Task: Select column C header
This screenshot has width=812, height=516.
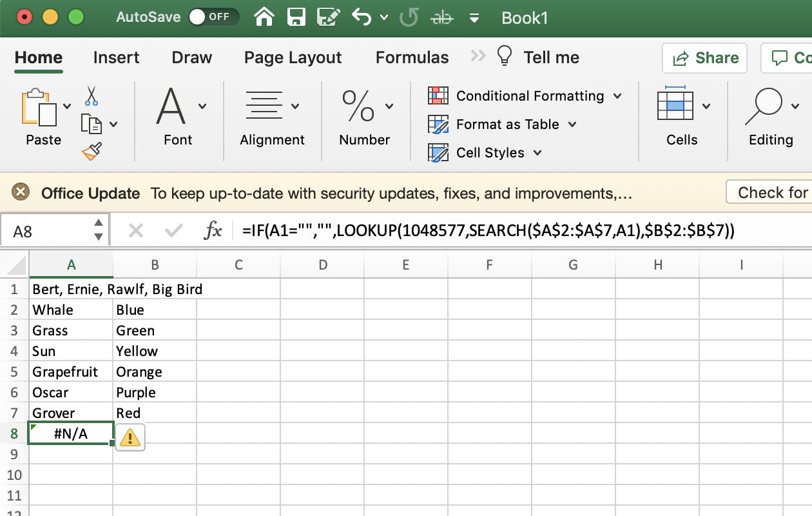Action: click(238, 264)
